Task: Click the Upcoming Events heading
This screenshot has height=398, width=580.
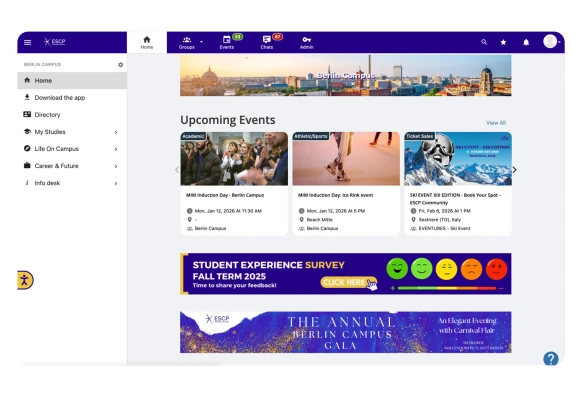Action: click(x=228, y=120)
